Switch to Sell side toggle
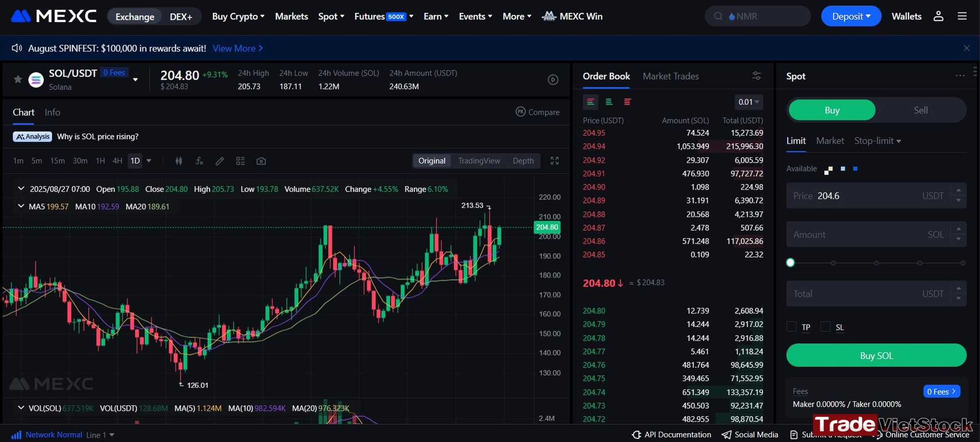Screen dimensions: 980x442 click(x=921, y=110)
